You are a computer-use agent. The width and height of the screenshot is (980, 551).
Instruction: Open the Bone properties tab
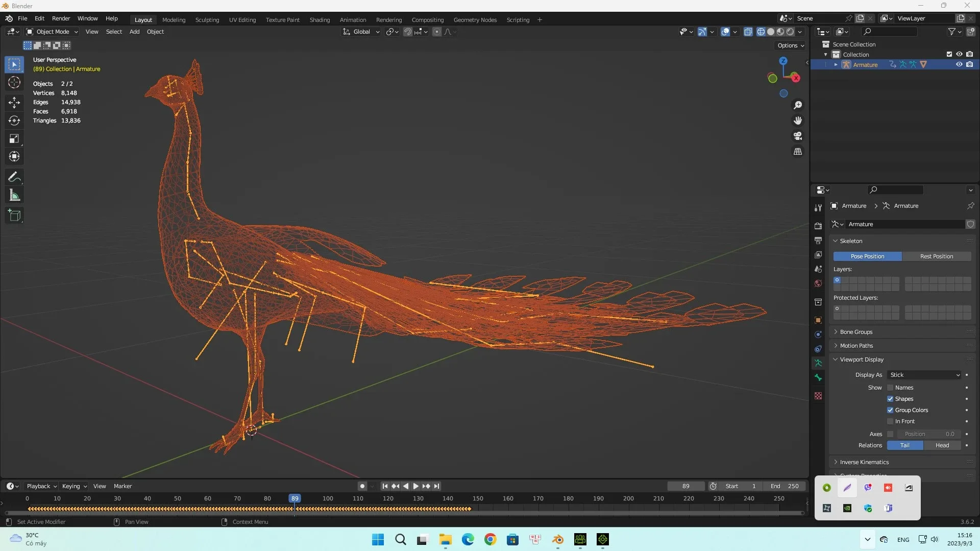tap(818, 377)
